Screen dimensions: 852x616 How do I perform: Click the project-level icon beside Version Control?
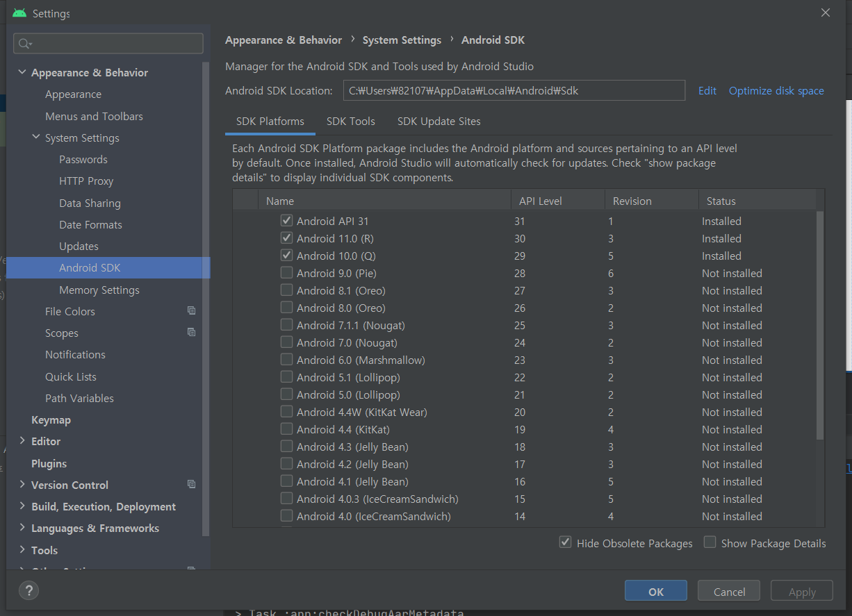coord(191,484)
